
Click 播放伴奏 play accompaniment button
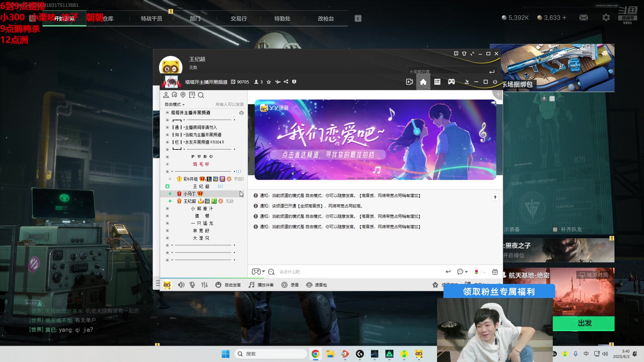tap(261, 285)
